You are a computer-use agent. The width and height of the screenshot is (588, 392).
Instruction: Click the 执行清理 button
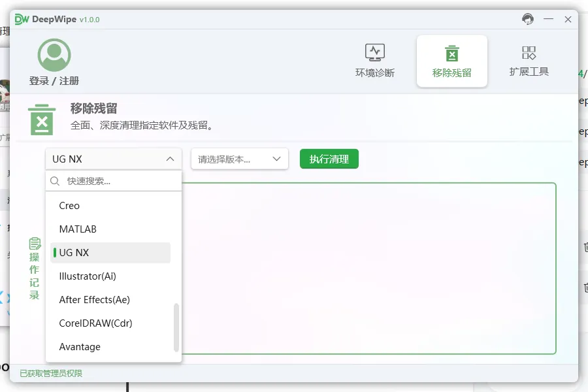[x=329, y=159]
